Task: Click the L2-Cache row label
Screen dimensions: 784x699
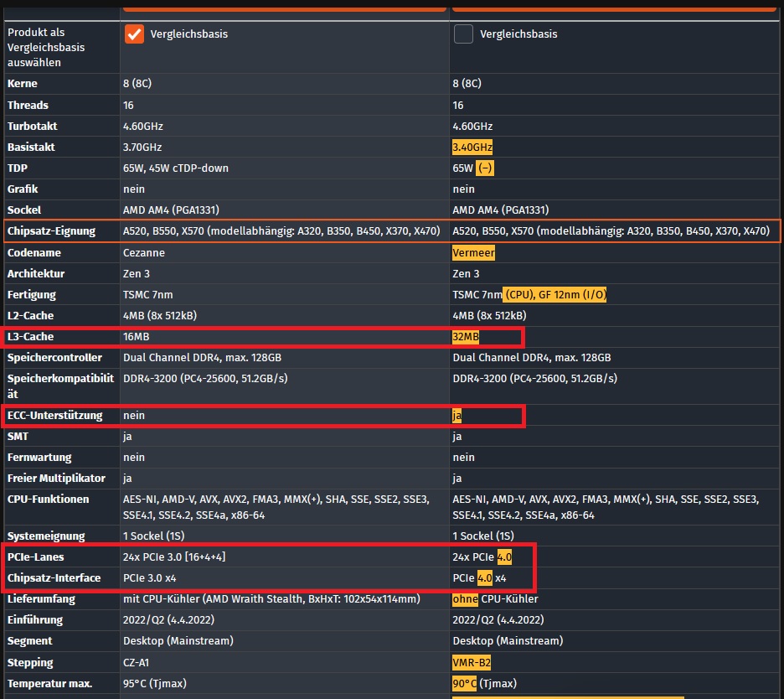Action: click(x=30, y=316)
